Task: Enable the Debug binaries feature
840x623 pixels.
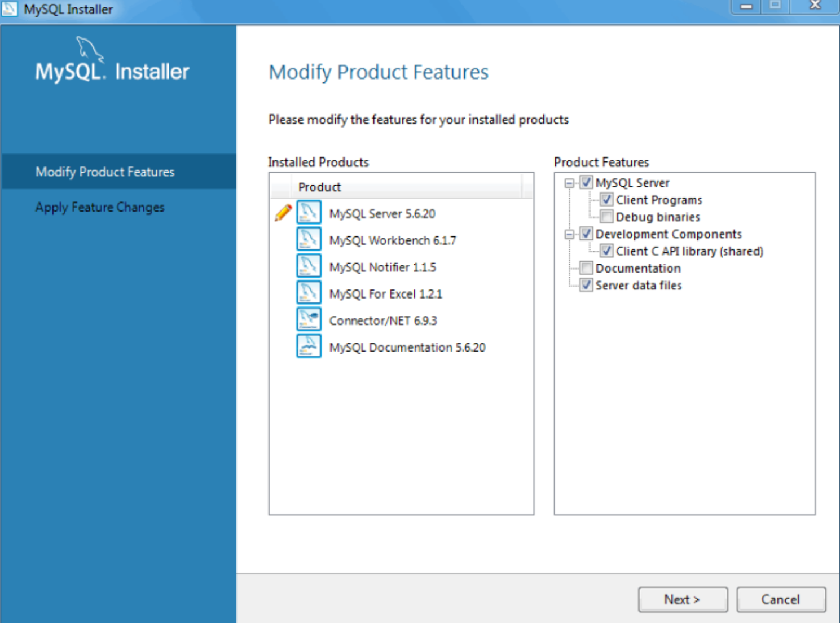Action: click(606, 216)
